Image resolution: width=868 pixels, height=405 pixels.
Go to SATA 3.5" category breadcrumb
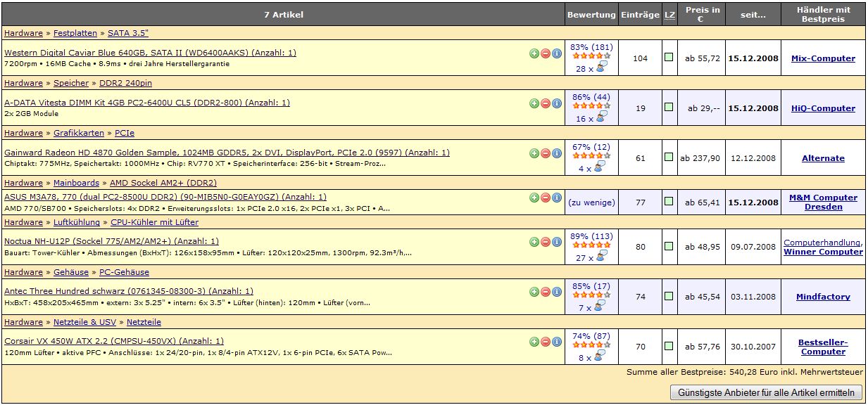tap(128, 33)
